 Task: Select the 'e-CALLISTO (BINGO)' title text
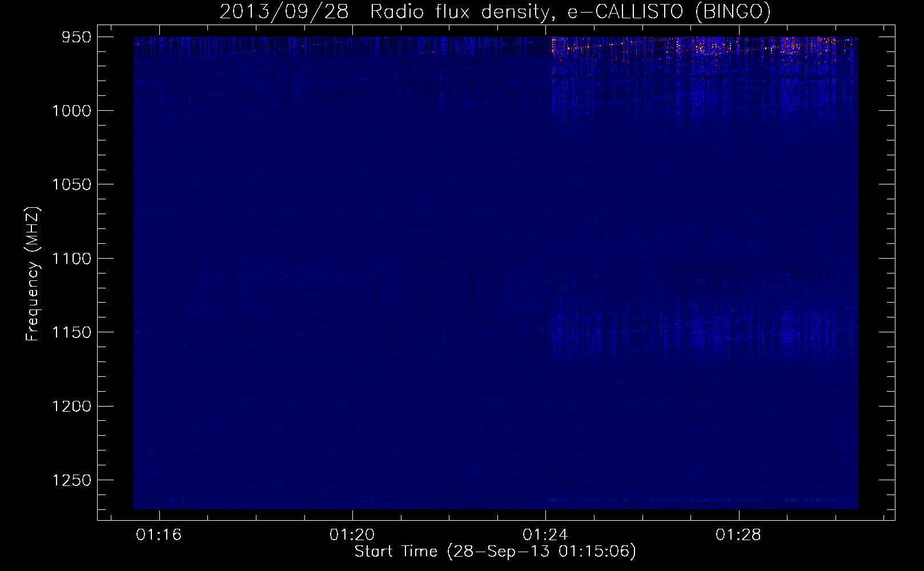tap(669, 11)
